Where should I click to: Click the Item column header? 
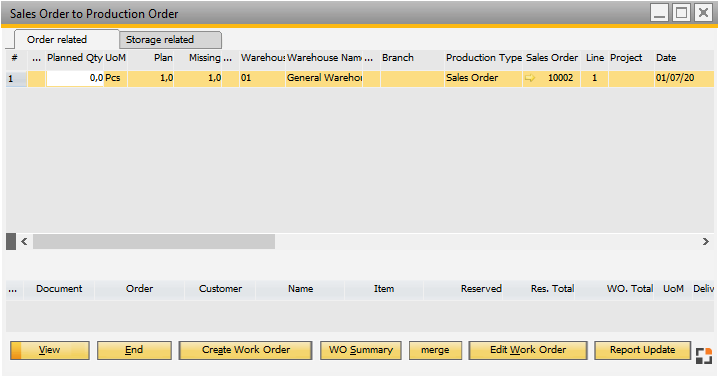[384, 289]
